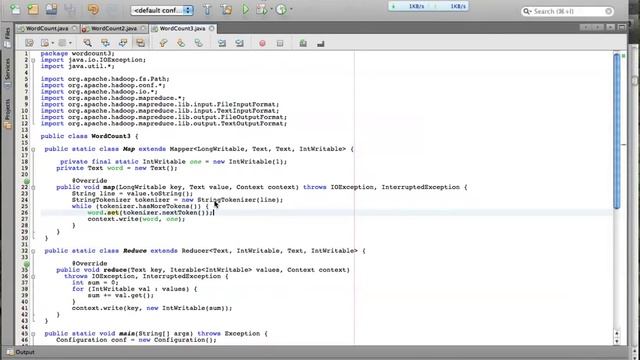Viewport: 640px width, 360px height.
Task: Toggle Highlight Search in editor toolbar
Action: [140, 43]
